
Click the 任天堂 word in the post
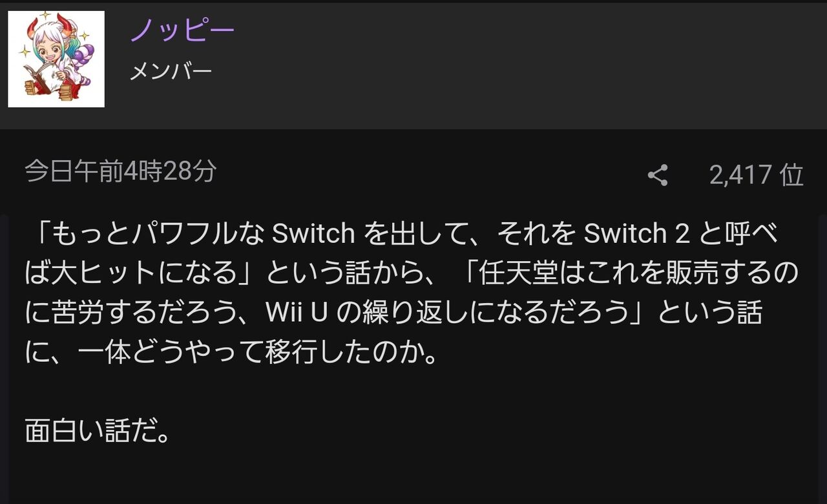(514, 274)
